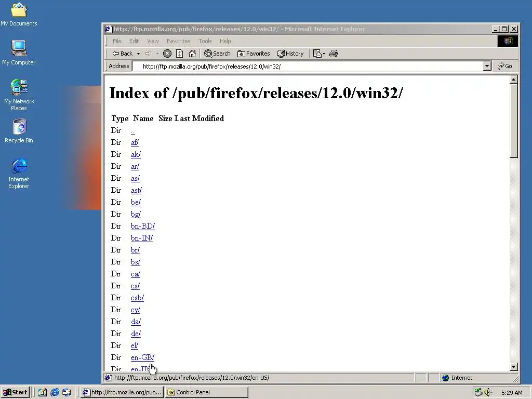Open the Favorites toolbar button
The image size is (532, 399).
pos(254,54)
